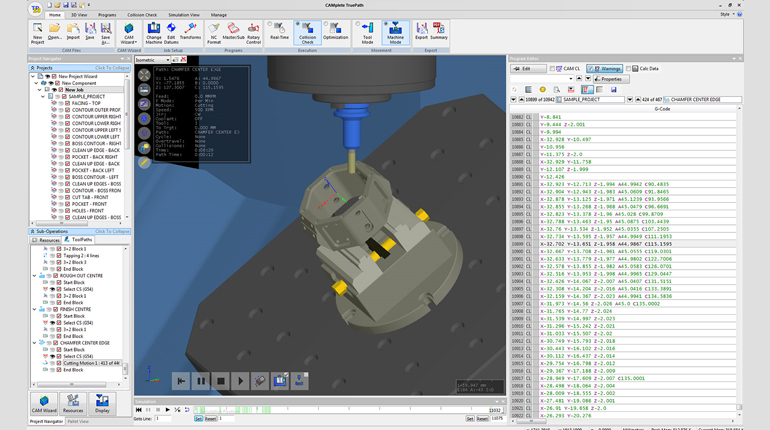Click the CHAMFER CENTER EDGE path field
The width and height of the screenshot is (770, 430).
click(702, 100)
